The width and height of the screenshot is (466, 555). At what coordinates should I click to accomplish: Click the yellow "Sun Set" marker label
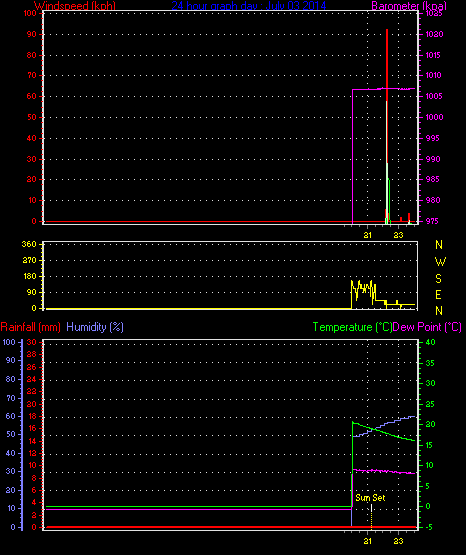point(370,498)
